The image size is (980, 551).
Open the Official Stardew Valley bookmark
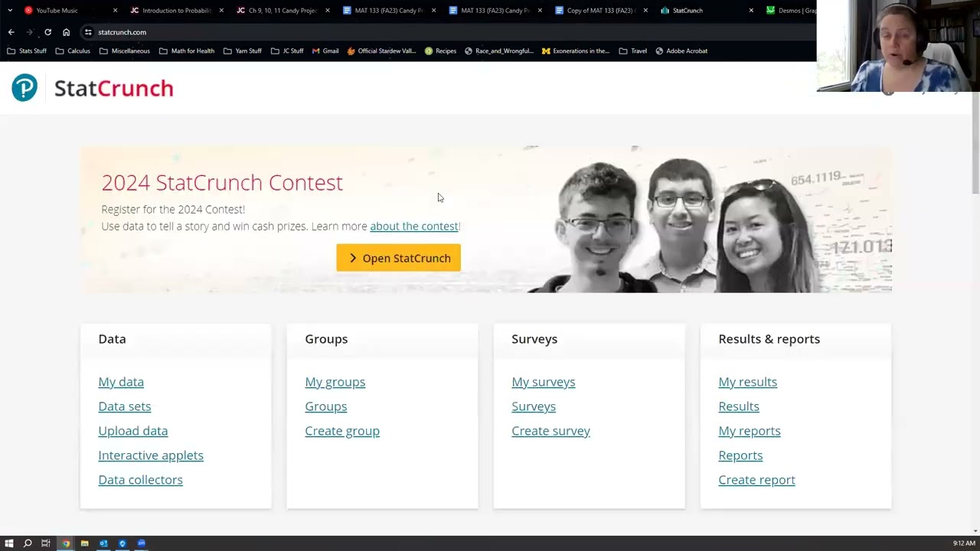tap(382, 51)
